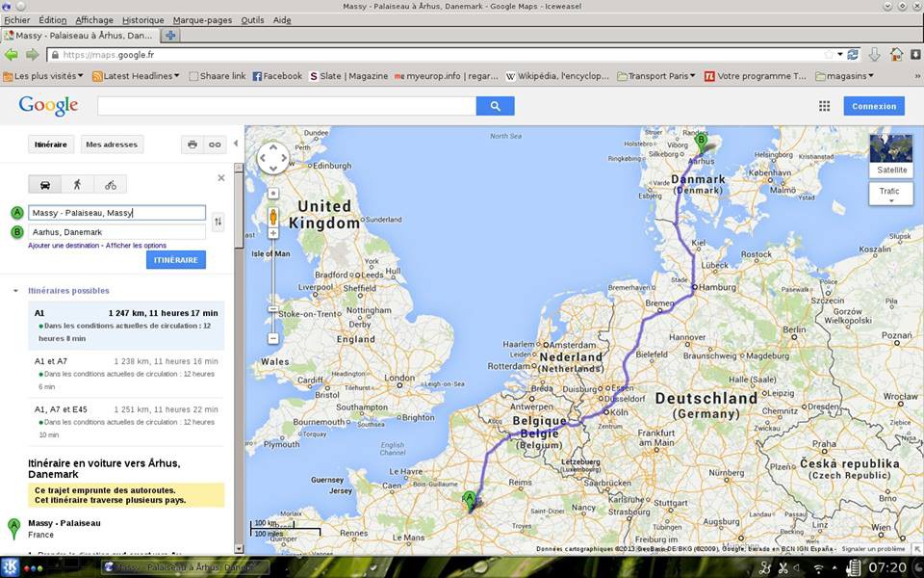Screen dimensions: 924x578
Task: Open the Wi-Fi network tray icon
Action: pos(818,568)
